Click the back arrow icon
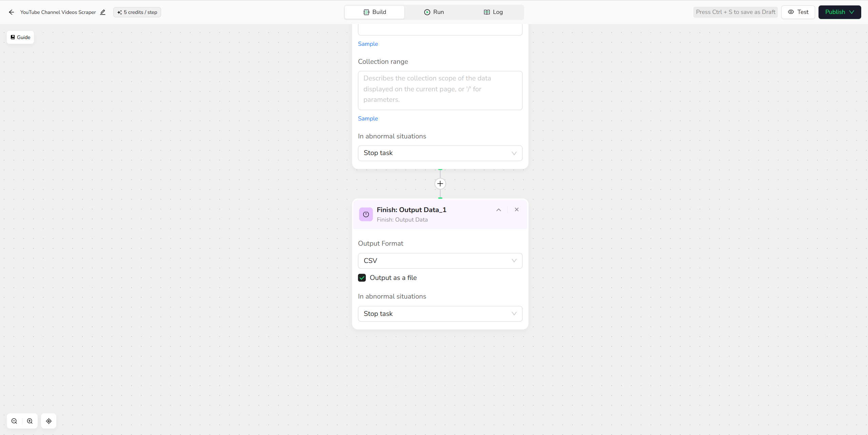The image size is (868, 435). pos(12,12)
